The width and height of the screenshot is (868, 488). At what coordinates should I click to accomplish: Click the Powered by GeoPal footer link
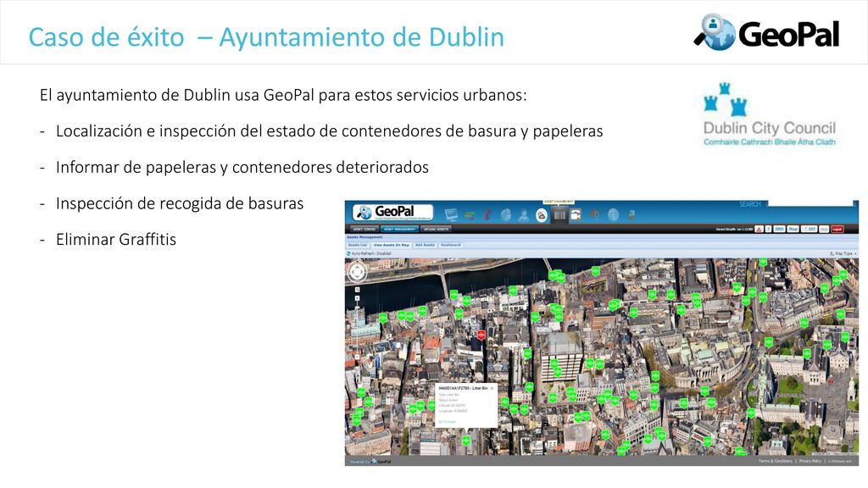[370, 462]
